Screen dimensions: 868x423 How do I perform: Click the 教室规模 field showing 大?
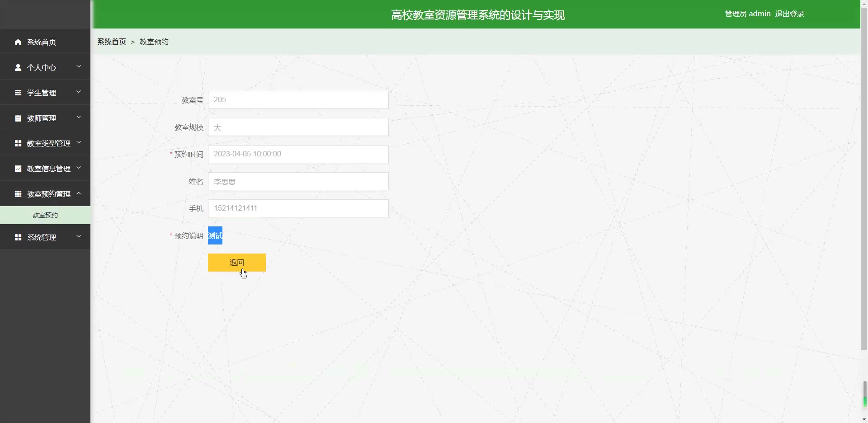click(x=298, y=127)
